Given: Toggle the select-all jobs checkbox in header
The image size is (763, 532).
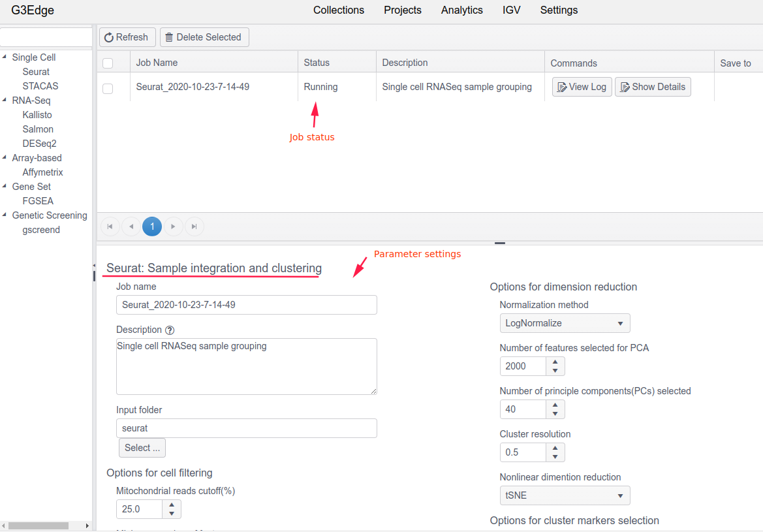Looking at the screenshot, I should pyautogui.click(x=108, y=63).
